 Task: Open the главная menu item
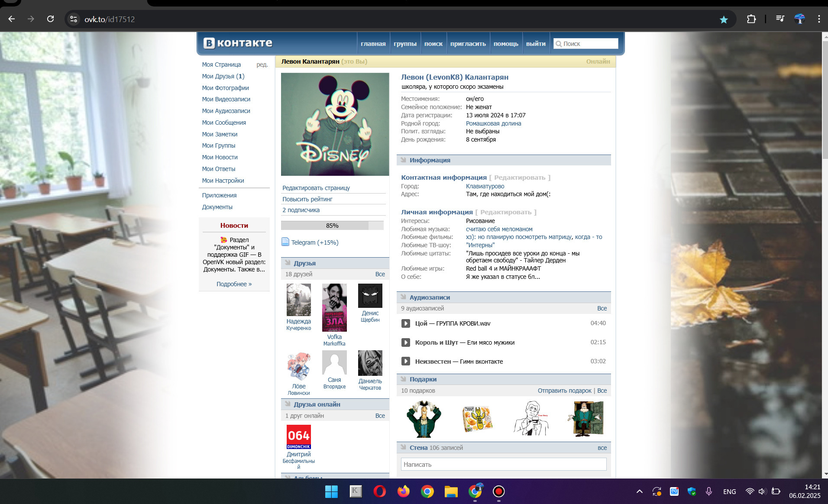[x=373, y=44]
